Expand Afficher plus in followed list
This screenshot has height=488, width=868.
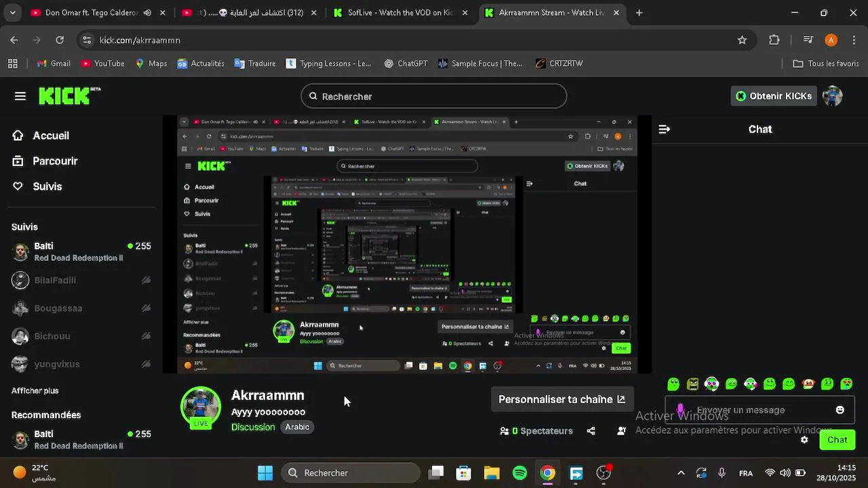(35, 390)
